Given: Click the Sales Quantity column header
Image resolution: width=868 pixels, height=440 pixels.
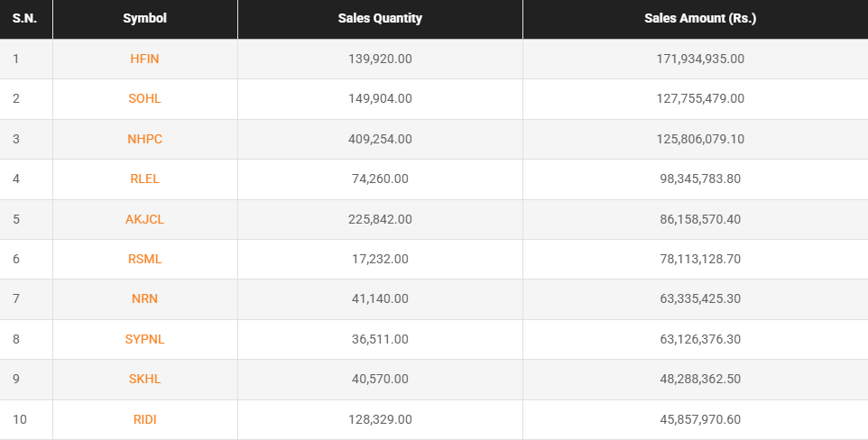Looking at the screenshot, I should (x=380, y=18).
